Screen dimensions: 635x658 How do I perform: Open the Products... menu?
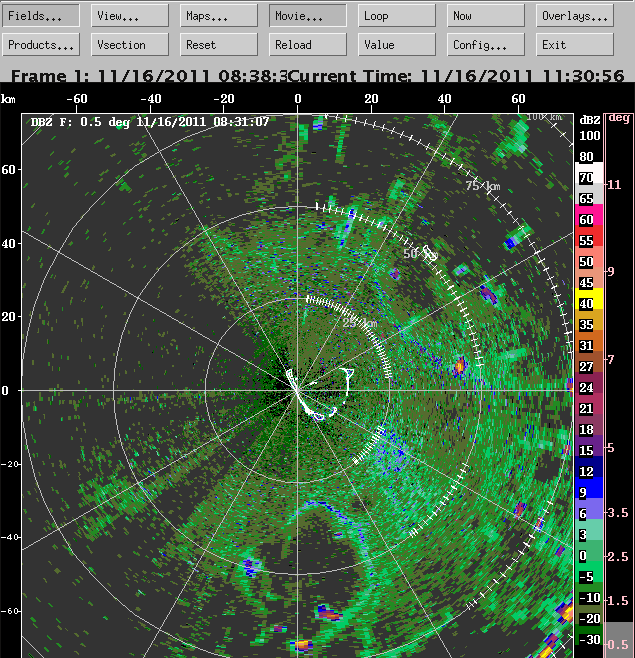pos(41,44)
